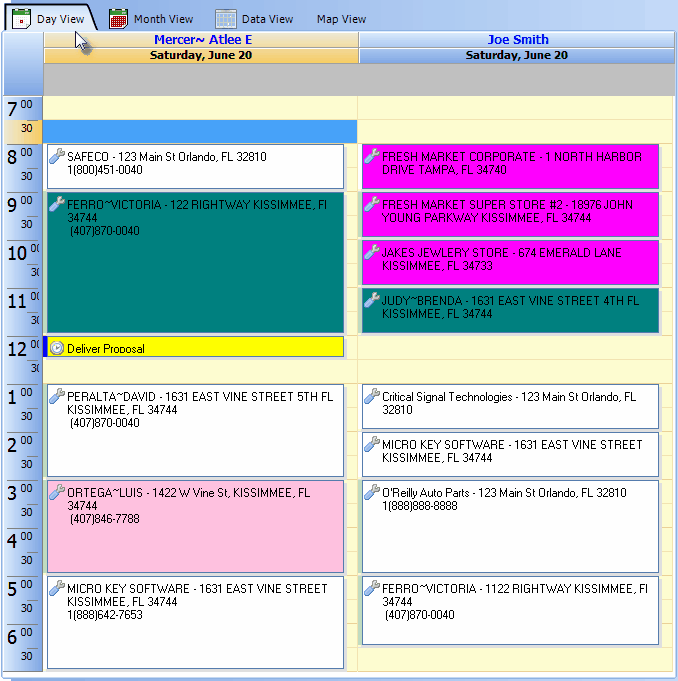Select JAKES JEWLERY STORE Emerald Lane appointment
678x681 pixels.
pos(510,263)
